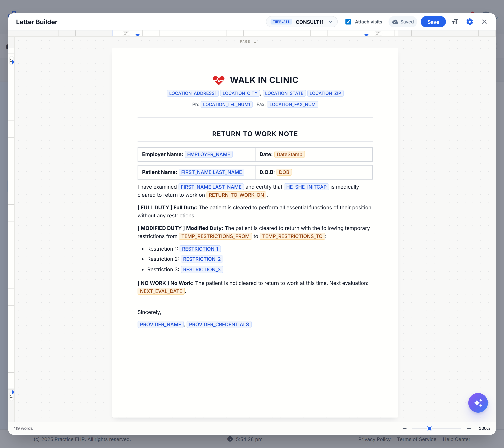Click the cloud Saved status indicator
Screen dimensions: 504x448
pos(403,22)
